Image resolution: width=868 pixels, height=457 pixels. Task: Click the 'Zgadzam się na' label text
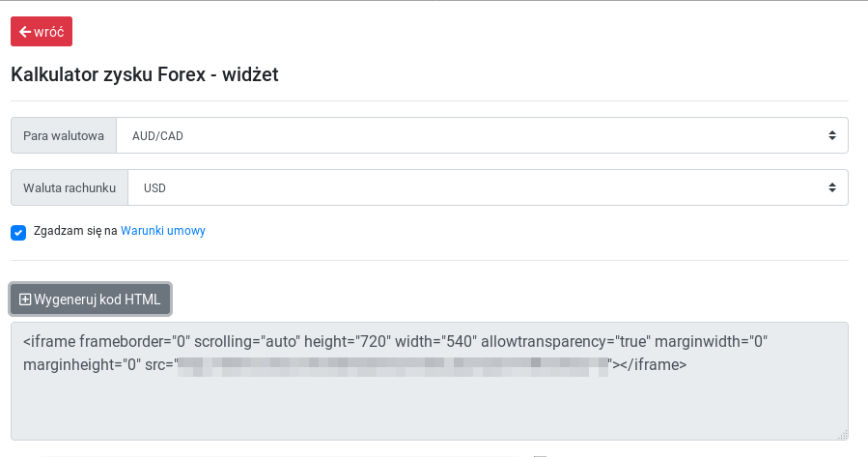pyautogui.click(x=75, y=231)
